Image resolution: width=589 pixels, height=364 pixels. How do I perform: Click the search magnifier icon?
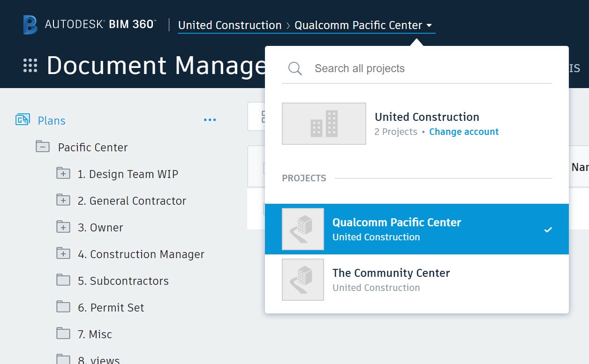coord(295,69)
